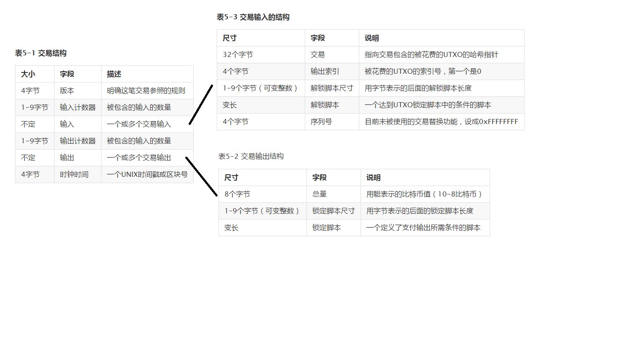Image resolution: width=644 pixels, height=362 pixels.
Task: Select the 解锁脚本尺寸 cell
Action: (332, 88)
